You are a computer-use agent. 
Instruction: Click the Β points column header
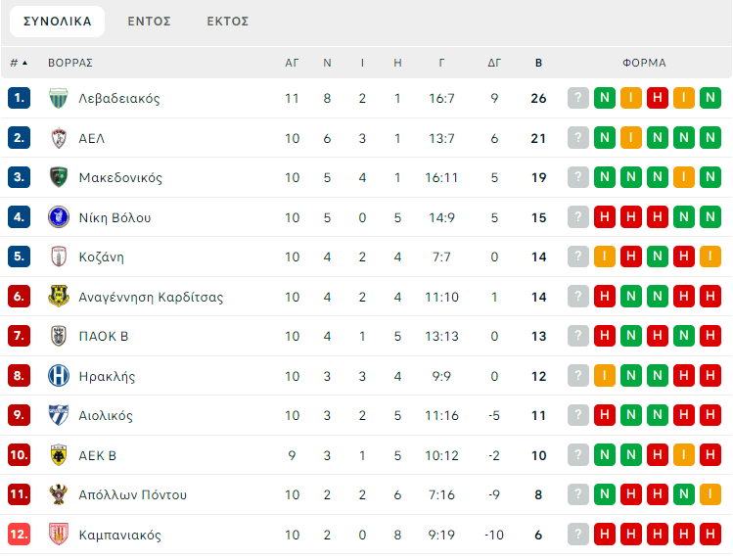coord(538,63)
